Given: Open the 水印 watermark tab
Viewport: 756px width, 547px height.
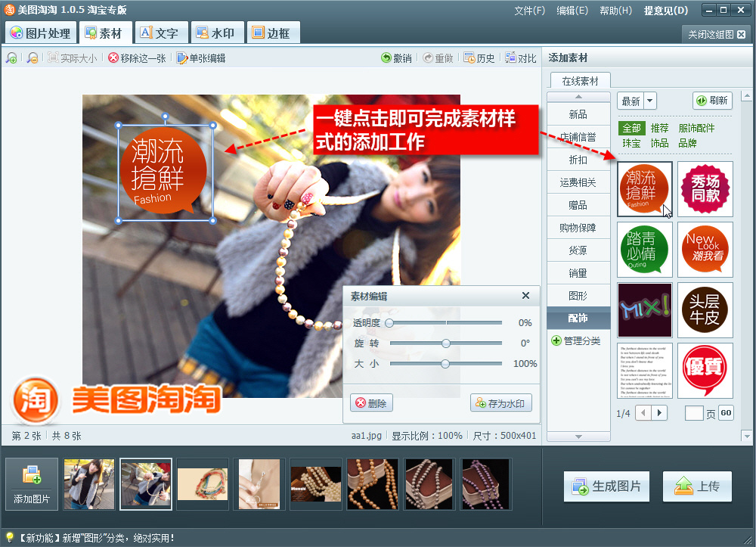Looking at the screenshot, I should pos(216,33).
